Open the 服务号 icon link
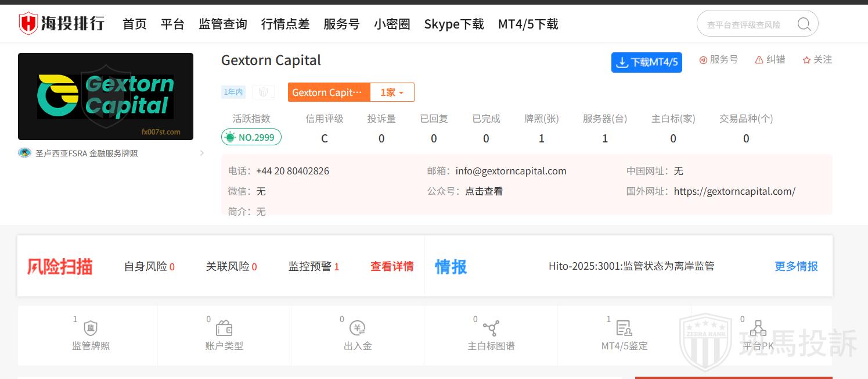 click(x=703, y=60)
